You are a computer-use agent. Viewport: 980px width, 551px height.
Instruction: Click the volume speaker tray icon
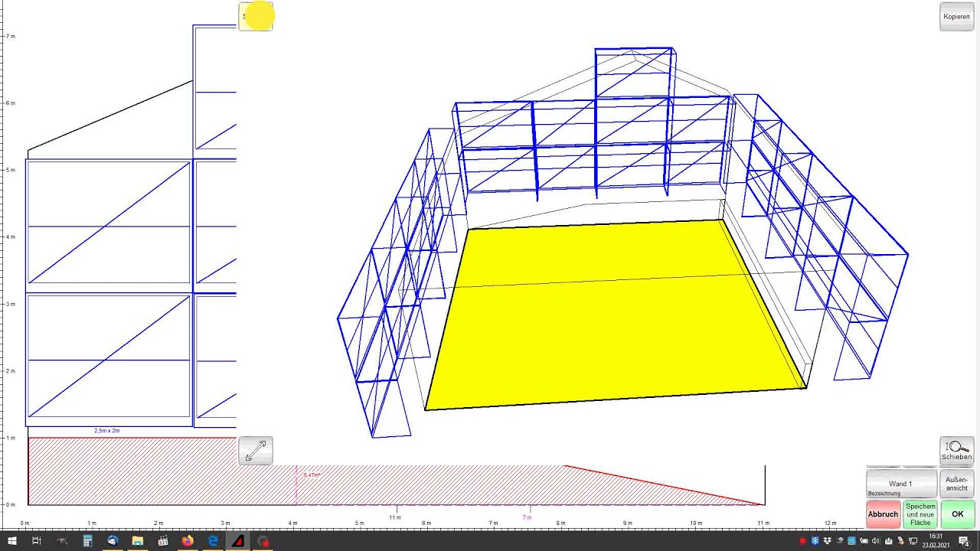(875, 541)
